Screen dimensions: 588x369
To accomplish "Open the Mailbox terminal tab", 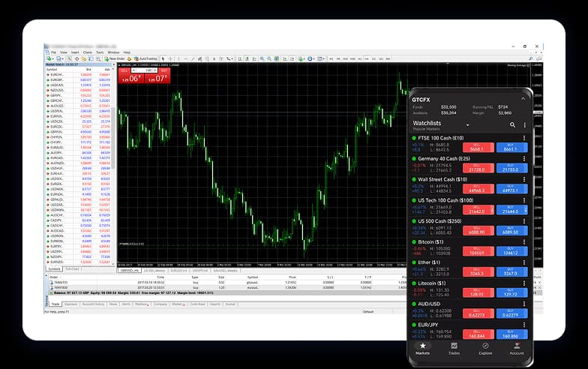I will tap(141, 304).
